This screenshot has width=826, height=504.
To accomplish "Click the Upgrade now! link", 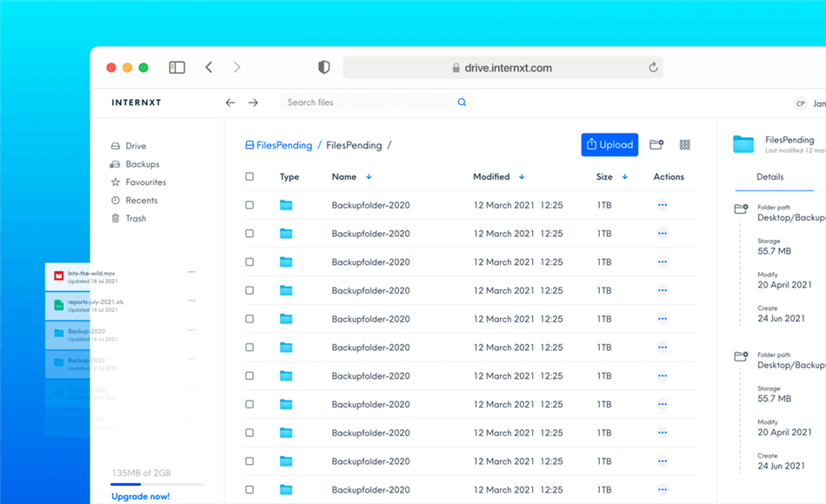I will coord(141,496).
